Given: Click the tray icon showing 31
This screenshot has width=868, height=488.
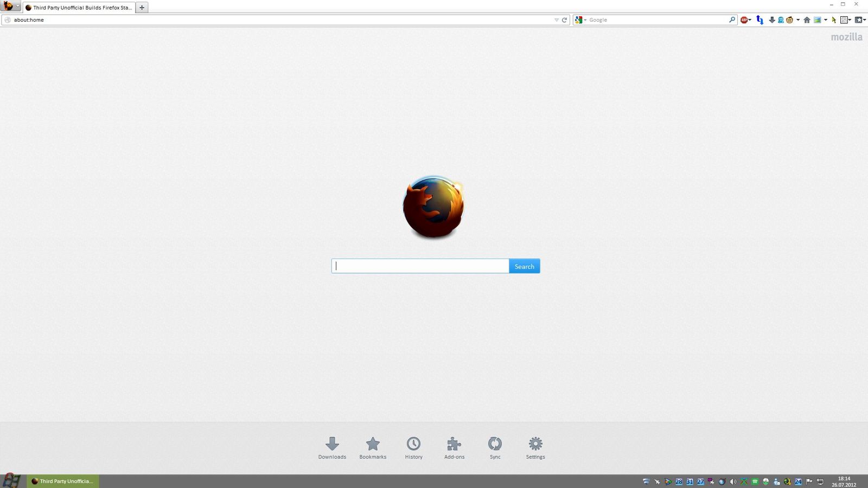Looking at the screenshot, I should [690, 481].
